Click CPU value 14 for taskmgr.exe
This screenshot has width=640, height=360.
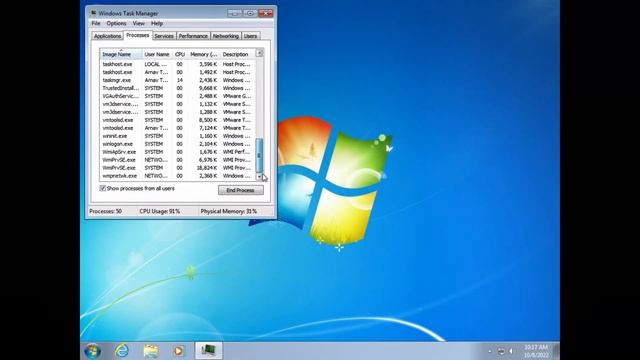point(180,80)
